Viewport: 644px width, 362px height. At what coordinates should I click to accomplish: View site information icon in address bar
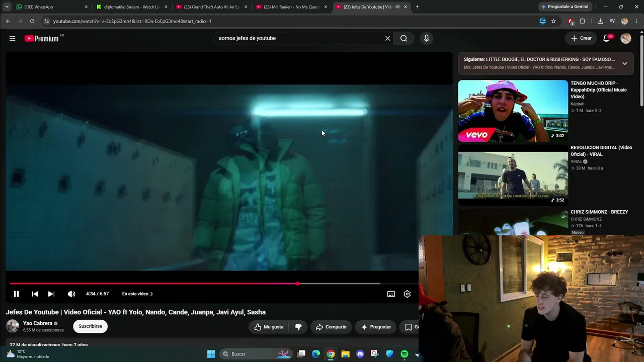click(x=46, y=21)
